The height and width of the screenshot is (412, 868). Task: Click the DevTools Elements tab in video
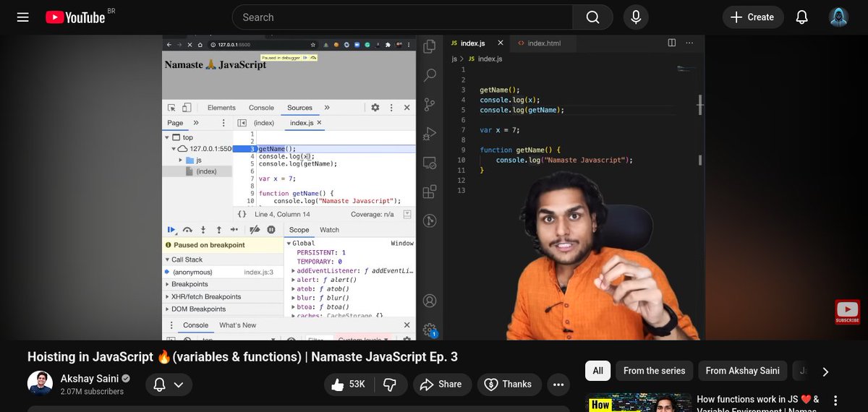tap(221, 108)
